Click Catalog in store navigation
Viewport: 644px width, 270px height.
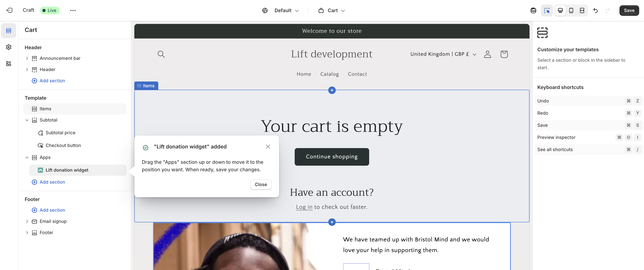pos(329,74)
